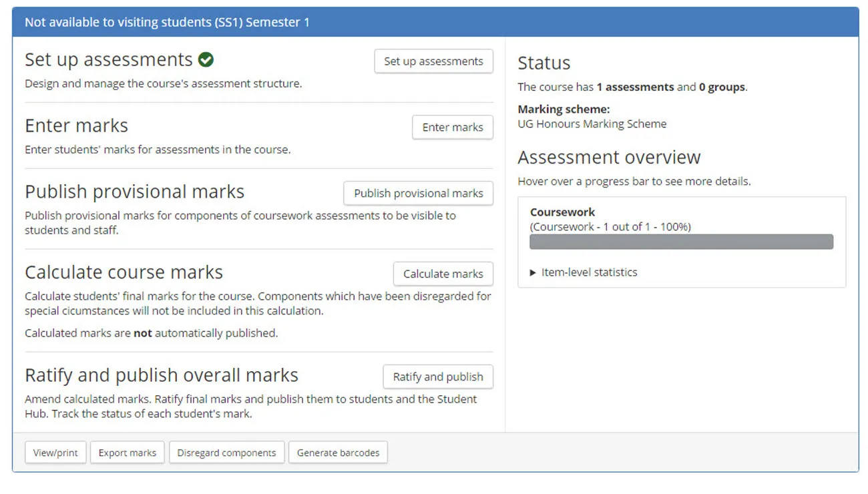Click the Disregard components option
This screenshot has width=868, height=494.
click(226, 452)
